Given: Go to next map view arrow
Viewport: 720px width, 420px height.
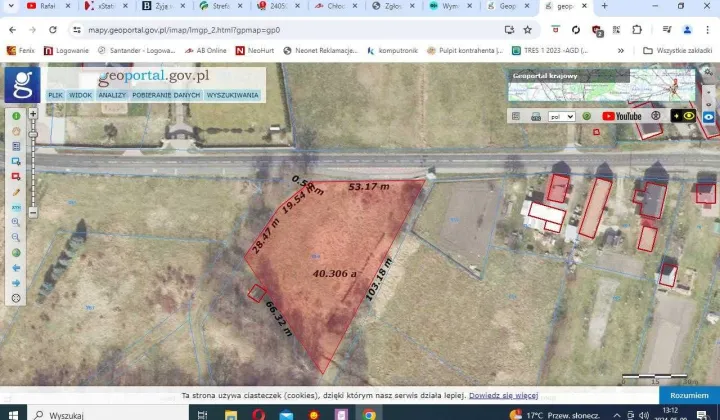Looking at the screenshot, I should coord(16,283).
